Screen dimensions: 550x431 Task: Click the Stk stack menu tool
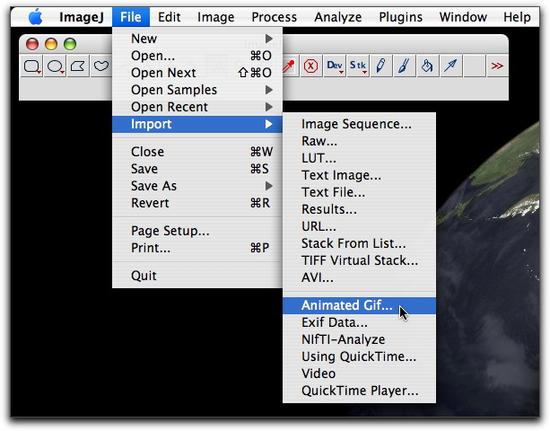(358, 66)
